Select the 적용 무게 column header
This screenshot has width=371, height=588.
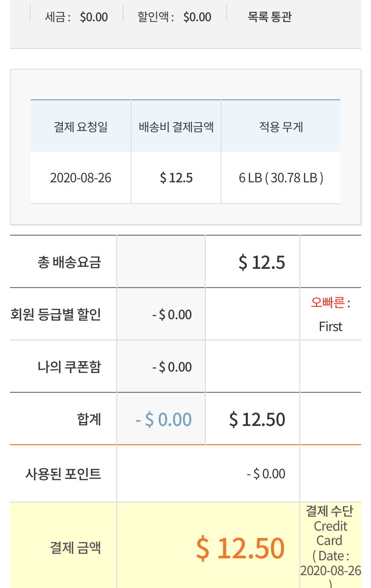coord(281,127)
